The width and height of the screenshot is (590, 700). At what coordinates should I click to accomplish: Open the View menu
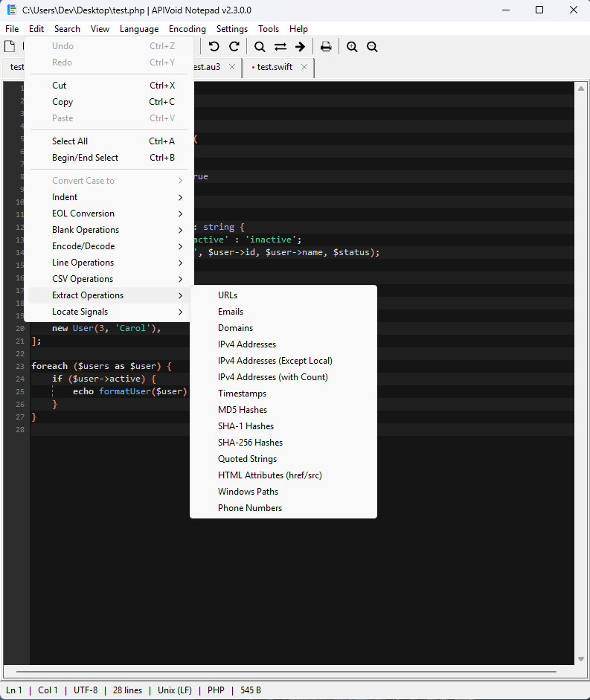click(100, 28)
